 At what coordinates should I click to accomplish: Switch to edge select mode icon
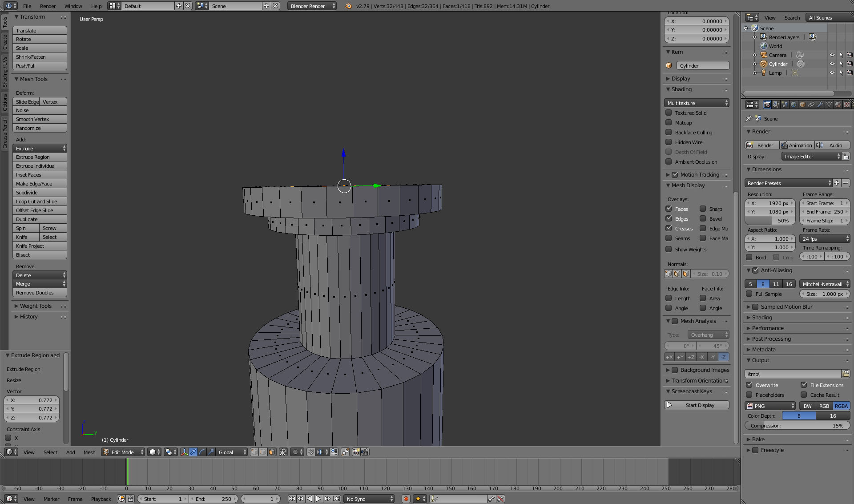tap(263, 452)
